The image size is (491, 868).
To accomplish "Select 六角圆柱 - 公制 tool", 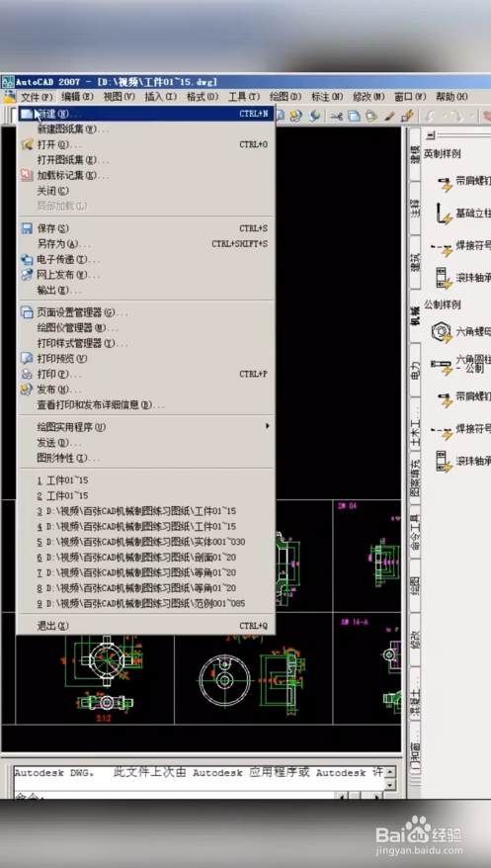I will click(x=460, y=364).
